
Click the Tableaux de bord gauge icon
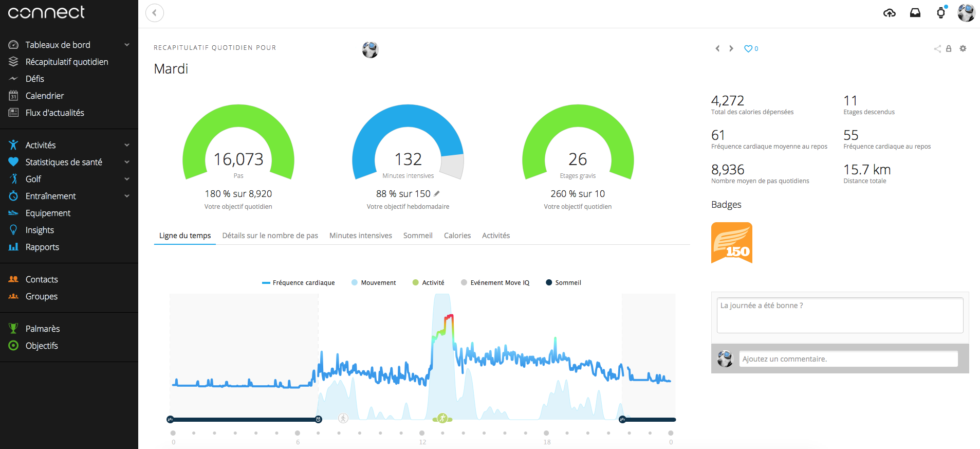point(13,45)
